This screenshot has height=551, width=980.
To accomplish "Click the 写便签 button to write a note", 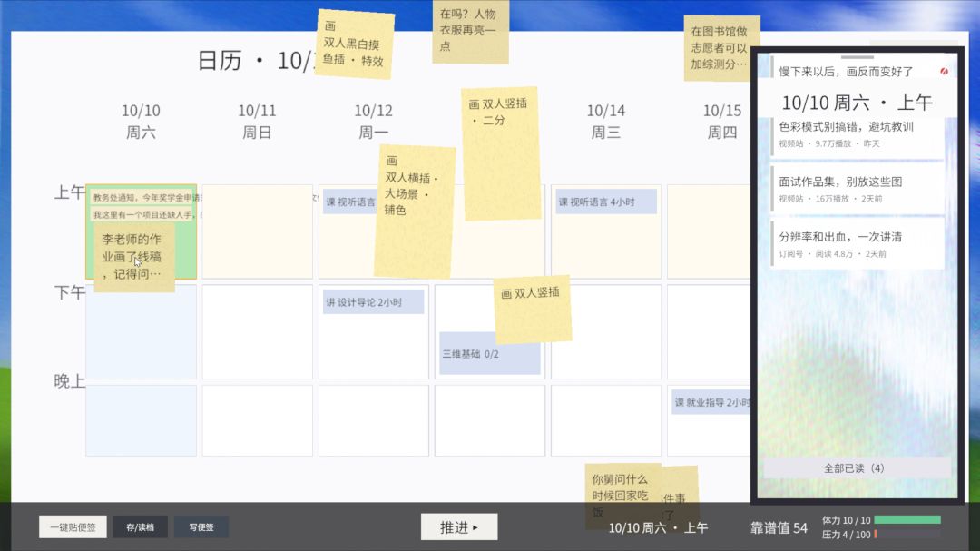I will 201,527.
